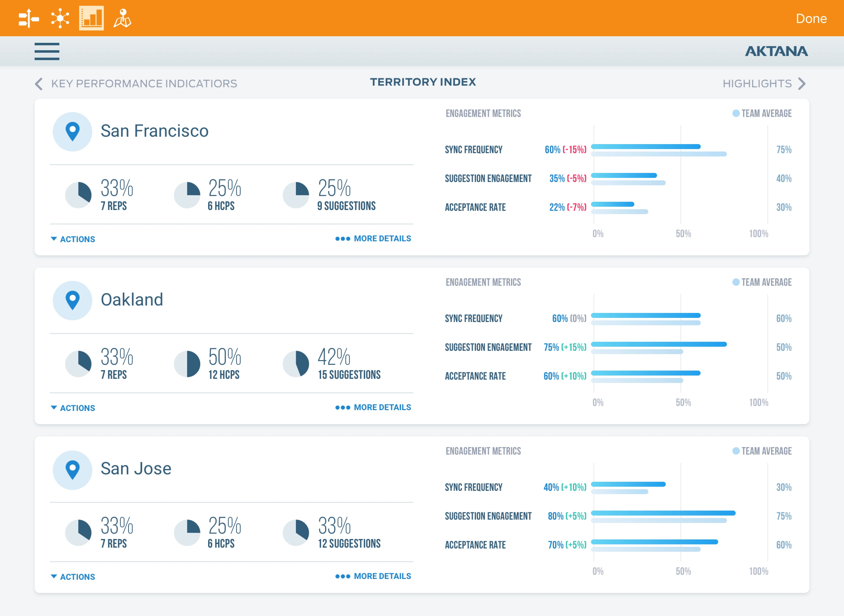Go back to Key Performance Indicators

(136, 84)
